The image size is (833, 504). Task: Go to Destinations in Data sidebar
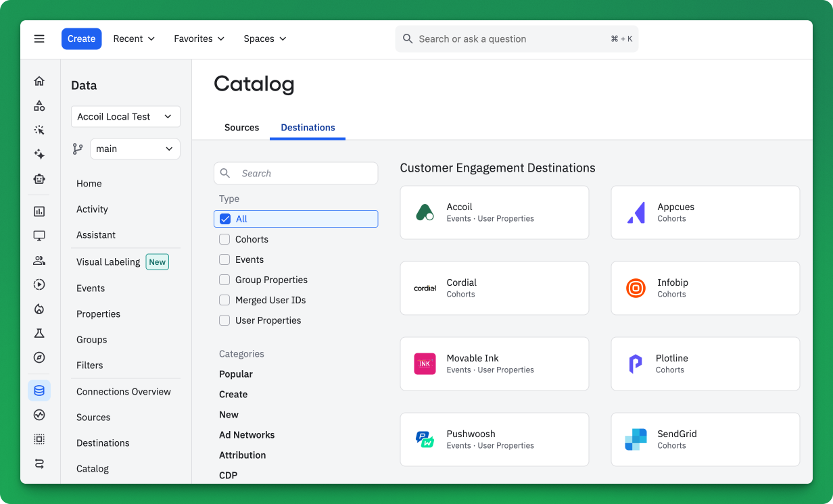(x=103, y=443)
